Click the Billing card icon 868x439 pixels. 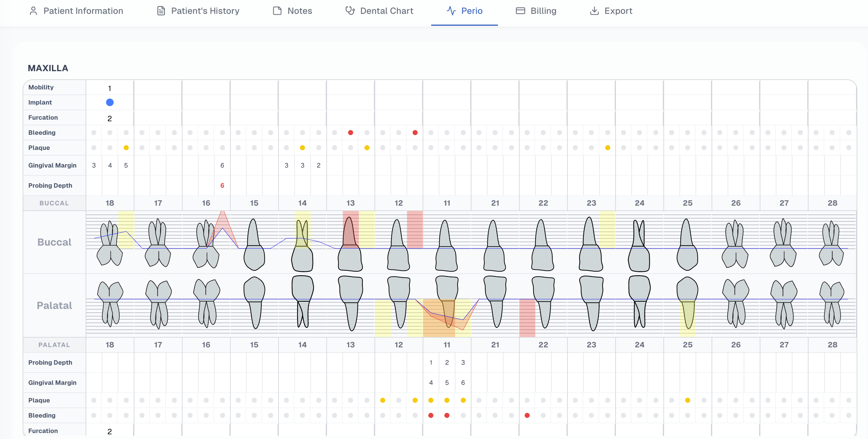pos(520,11)
